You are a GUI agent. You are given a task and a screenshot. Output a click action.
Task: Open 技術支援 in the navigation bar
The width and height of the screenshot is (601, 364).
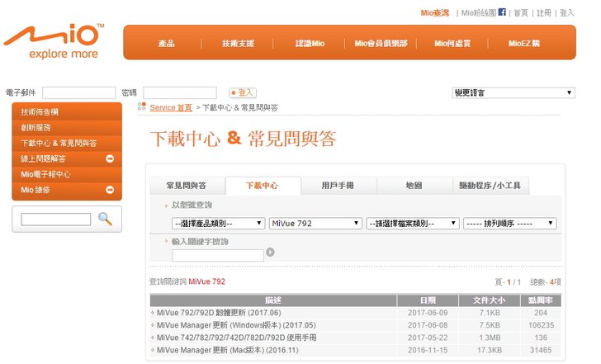point(238,43)
